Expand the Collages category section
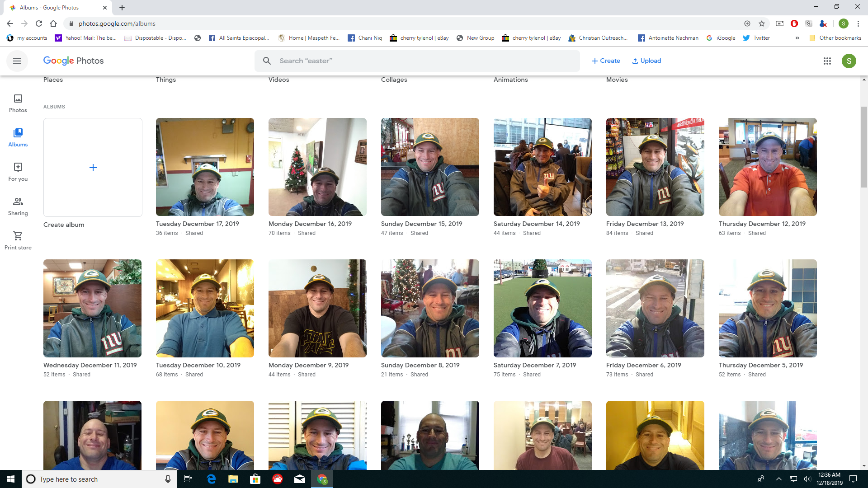Viewport: 868px width, 488px height. click(x=394, y=79)
